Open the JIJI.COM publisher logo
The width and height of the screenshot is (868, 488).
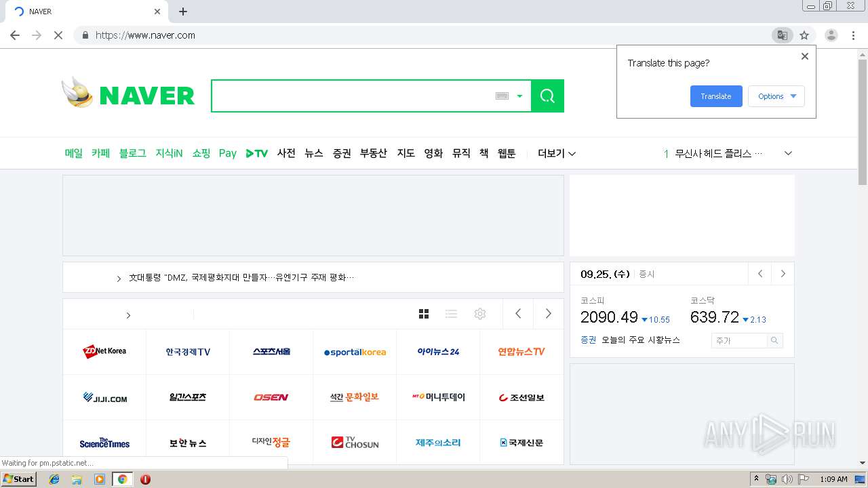104,397
